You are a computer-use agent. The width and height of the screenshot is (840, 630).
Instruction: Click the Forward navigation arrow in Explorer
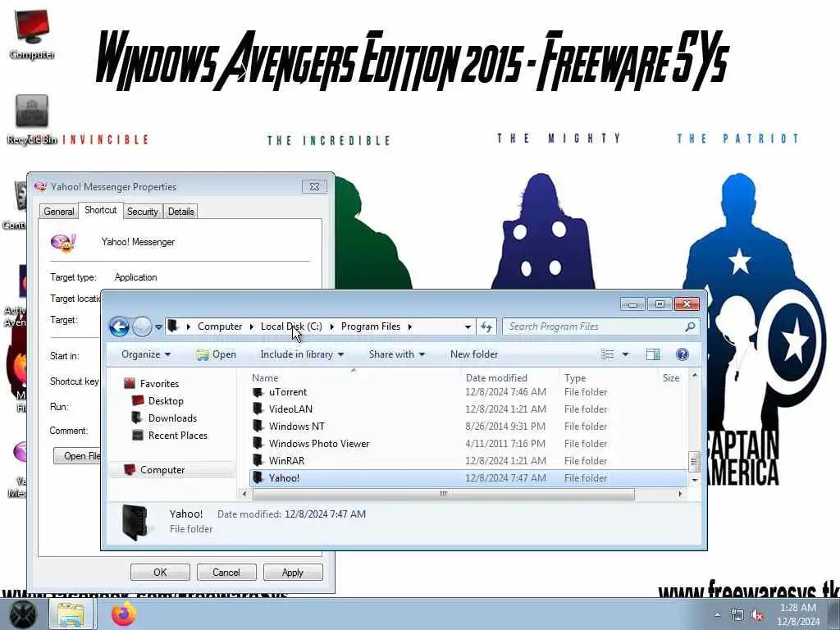pos(142,326)
